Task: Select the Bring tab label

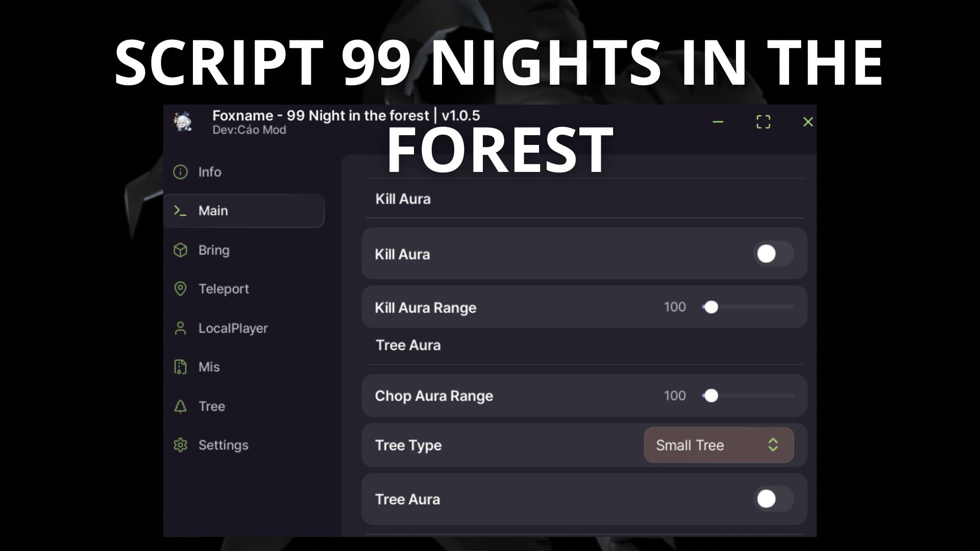Action: coord(214,250)
